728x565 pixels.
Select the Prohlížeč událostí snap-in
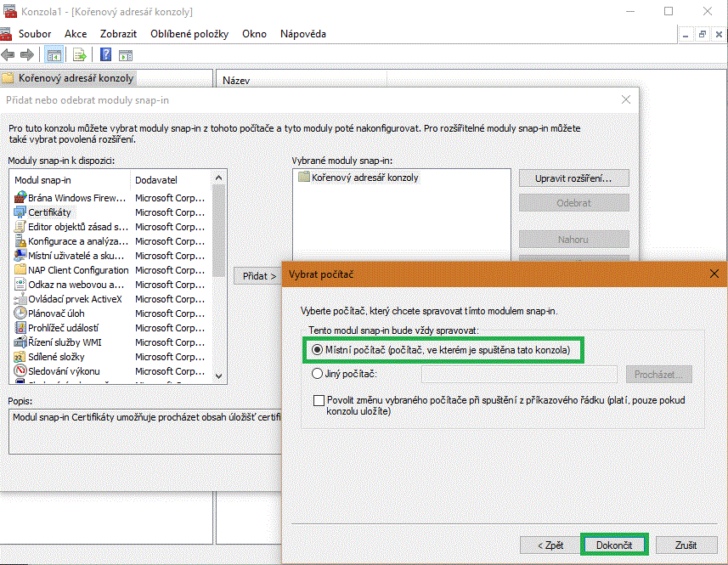click(x=63, y=328)
